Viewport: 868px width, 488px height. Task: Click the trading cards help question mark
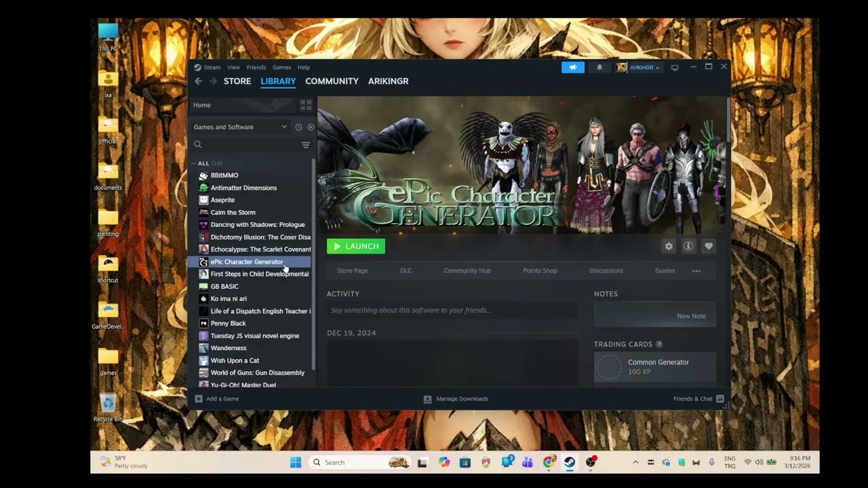659,344
